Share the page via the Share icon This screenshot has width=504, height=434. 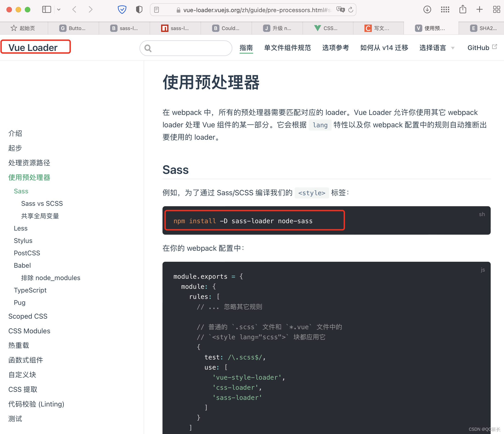point(463,9)
